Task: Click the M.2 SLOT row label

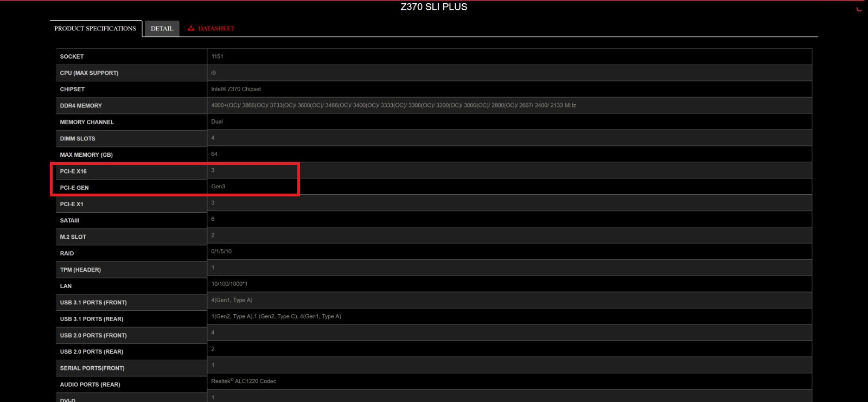Action: point(73,237)
